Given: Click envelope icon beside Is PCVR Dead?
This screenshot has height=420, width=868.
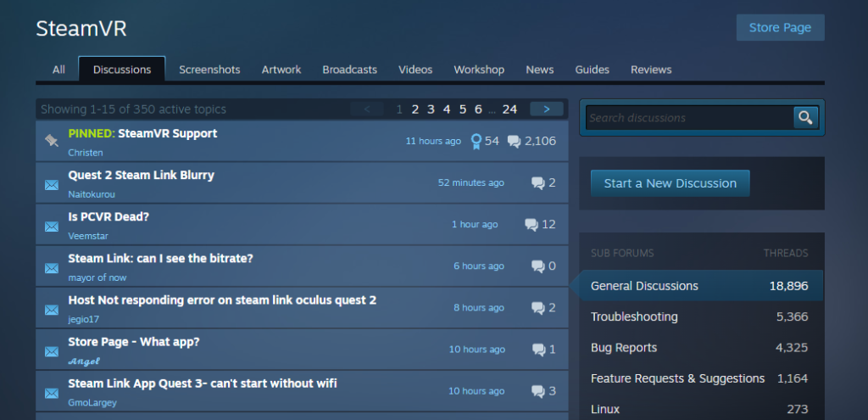Looking at the screenshot, I should pos(52,225).
